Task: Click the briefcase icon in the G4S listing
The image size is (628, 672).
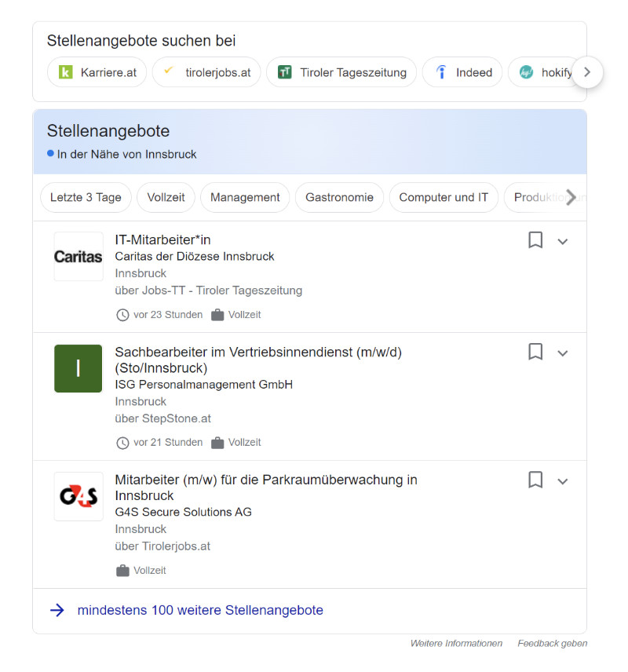Action: pos(122,571)
